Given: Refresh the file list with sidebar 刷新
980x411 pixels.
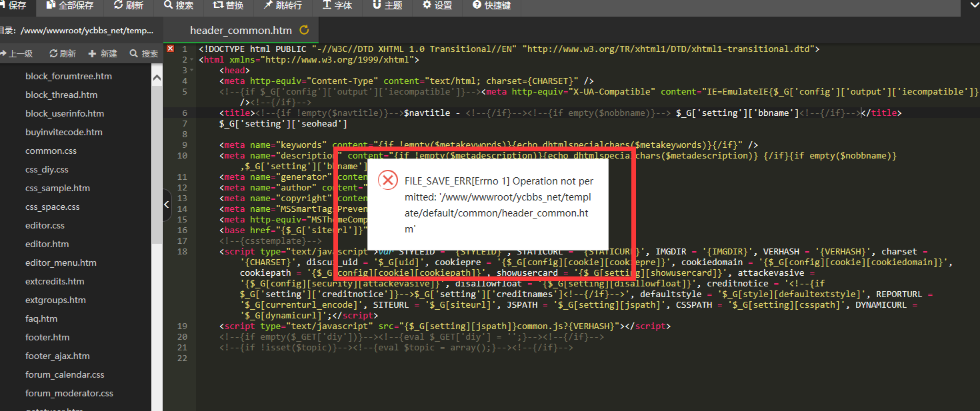Looking at the screenshot, I should (x=63, y=53).
